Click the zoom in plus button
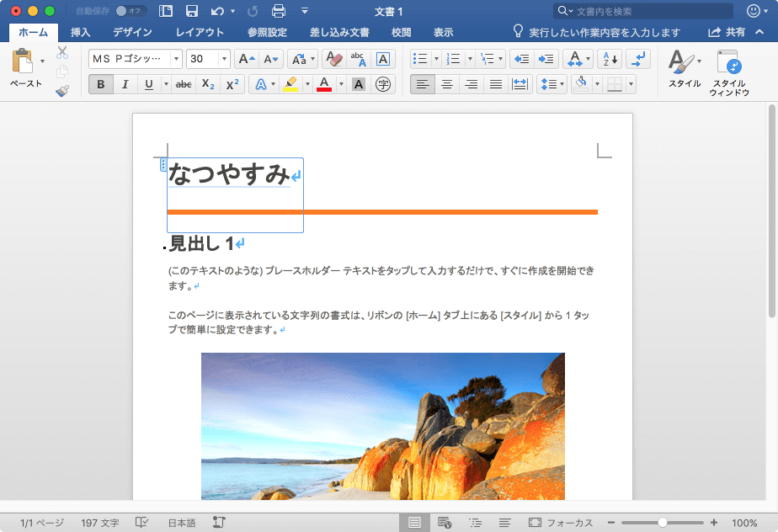Screen dimensions: 778x532 [x=714, y=523]
